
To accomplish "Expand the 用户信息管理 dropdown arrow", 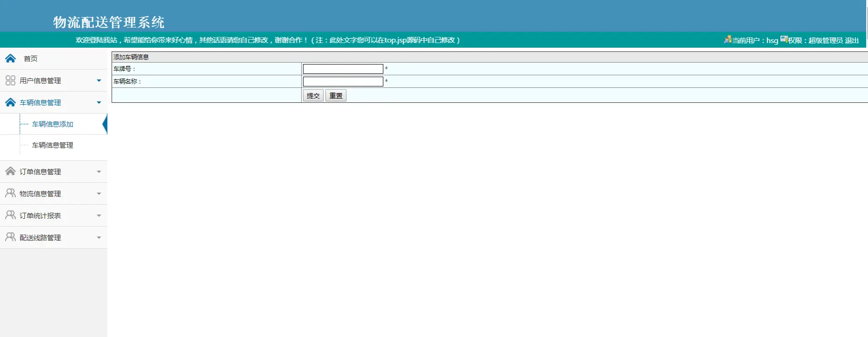I will [99, 80].
